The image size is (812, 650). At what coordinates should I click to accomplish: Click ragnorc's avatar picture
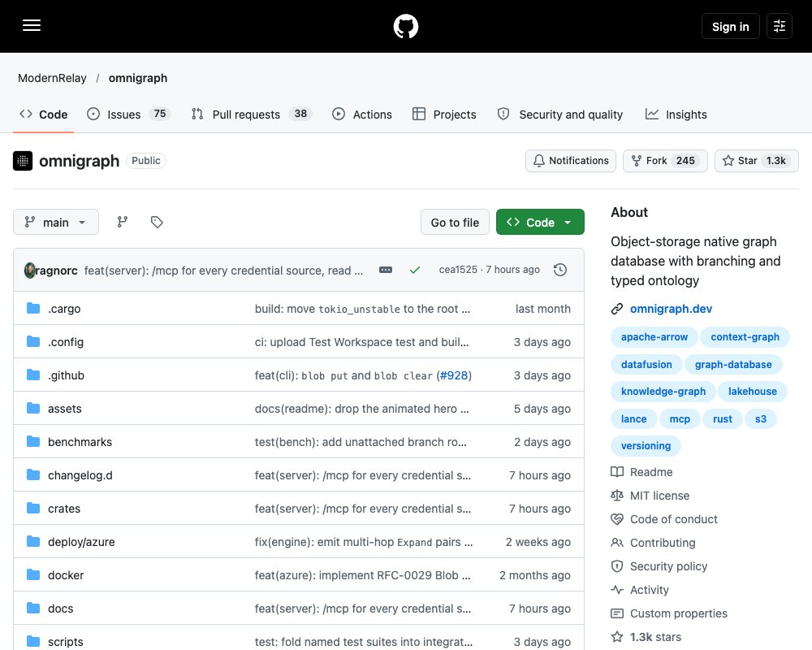click(29, 270)
